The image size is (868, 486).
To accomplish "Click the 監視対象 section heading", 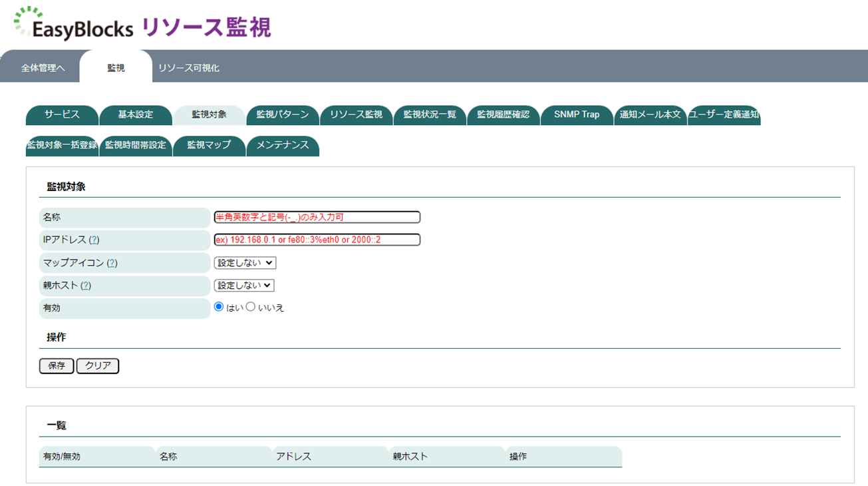I will tap(66, 187).
